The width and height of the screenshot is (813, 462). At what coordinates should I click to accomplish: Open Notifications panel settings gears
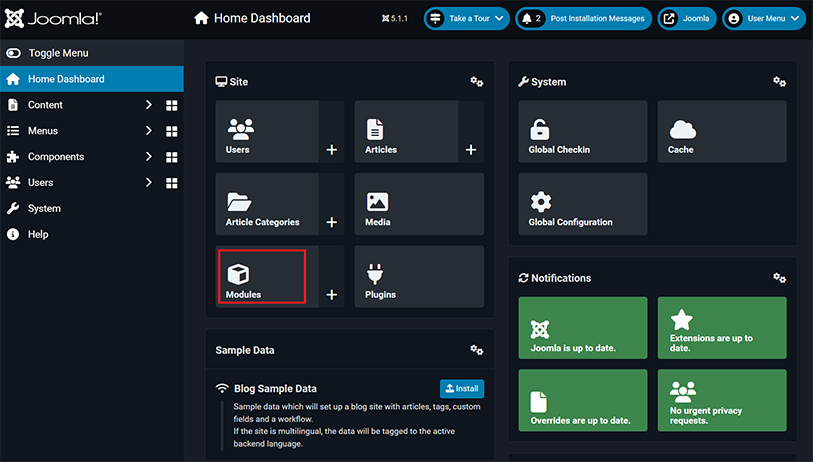779,278
